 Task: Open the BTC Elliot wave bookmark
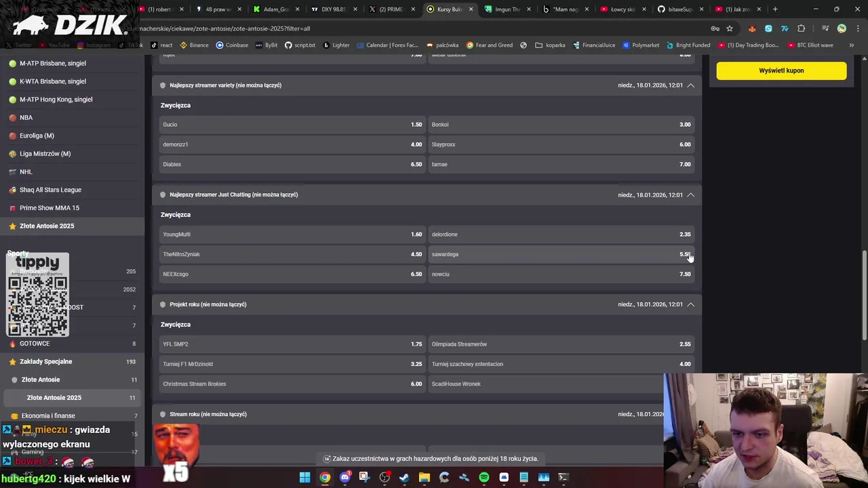pos(810,45)
